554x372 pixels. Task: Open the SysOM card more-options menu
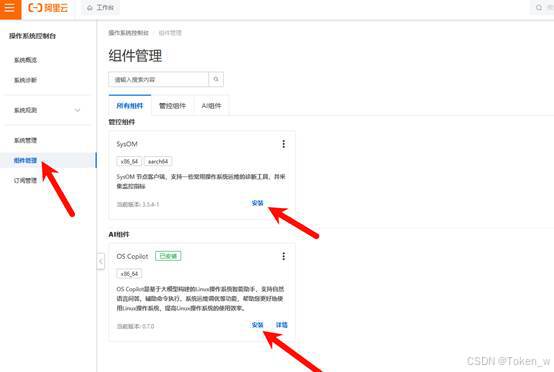pyautogui.click(x=283, y=144)
